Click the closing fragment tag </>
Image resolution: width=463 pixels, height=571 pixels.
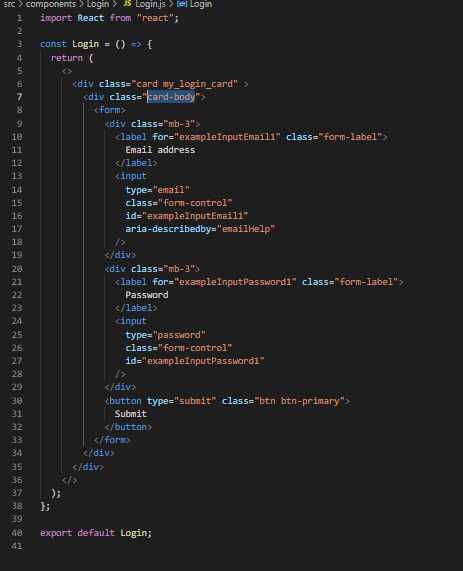point(69,480)
